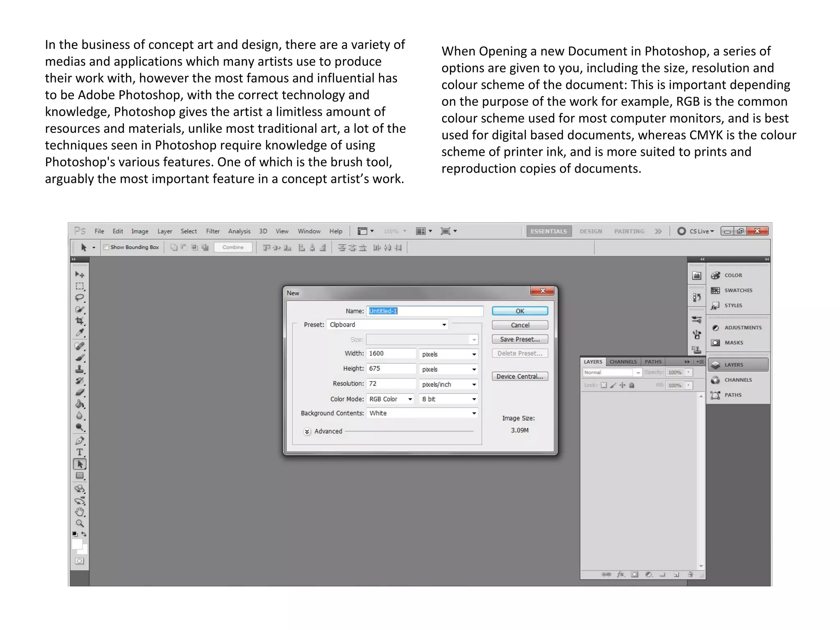The image size is (840, 630).
Task: Toggle Quick Mask mode
Action: 80,561
